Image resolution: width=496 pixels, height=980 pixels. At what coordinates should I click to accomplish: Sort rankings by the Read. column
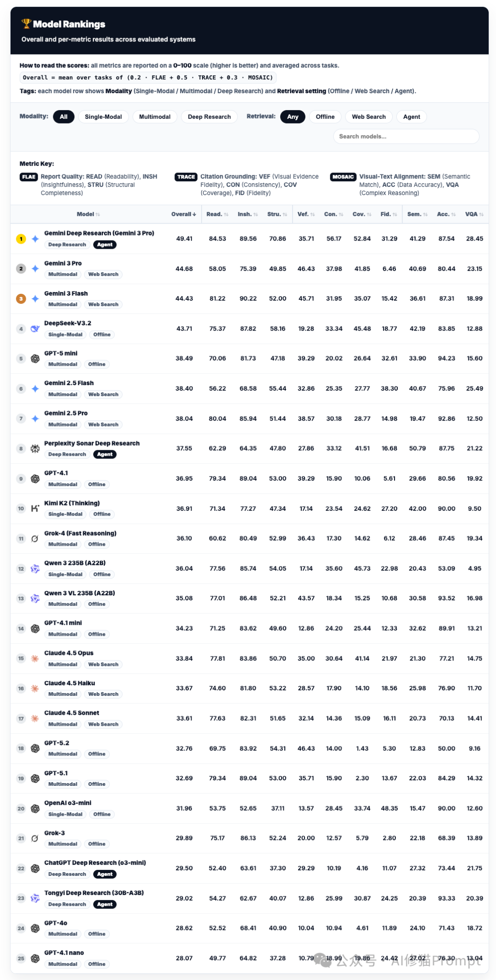tap(217, 214)
